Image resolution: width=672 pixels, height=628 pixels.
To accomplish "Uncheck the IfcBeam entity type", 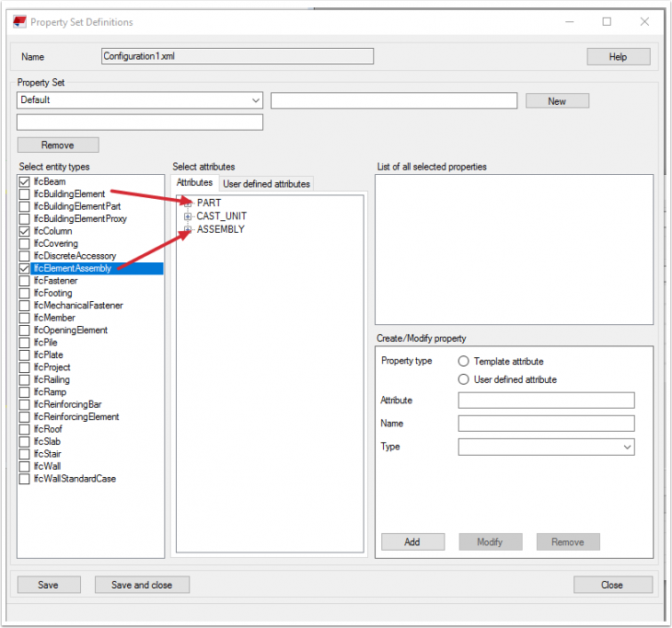I will [x=25, y=182].
